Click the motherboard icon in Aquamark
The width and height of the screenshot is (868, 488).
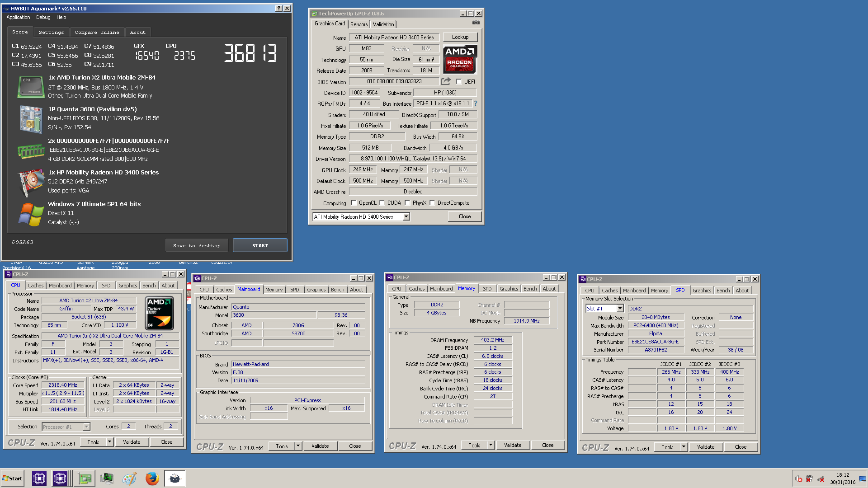pos(31,119)
